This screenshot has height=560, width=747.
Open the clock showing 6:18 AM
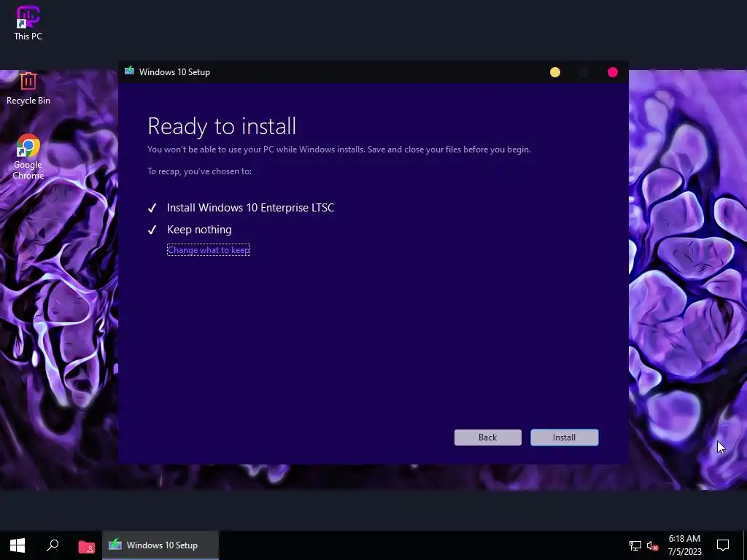(684, 545)
